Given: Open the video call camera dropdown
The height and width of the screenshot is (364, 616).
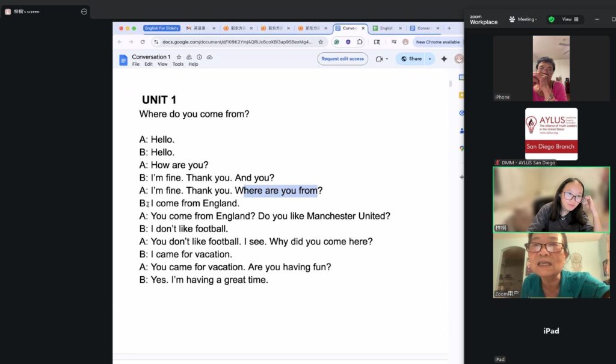Looking at the screenshot, I should click(381, 59).
